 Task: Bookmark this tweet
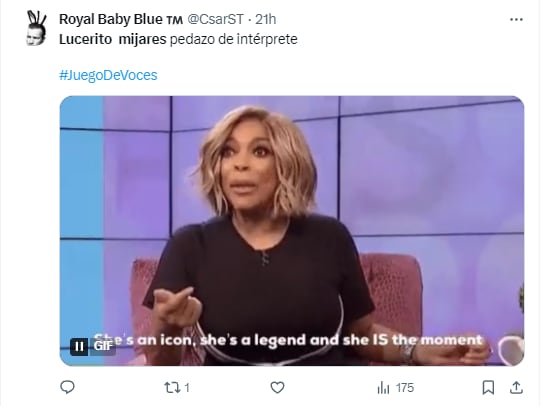coord(488,388)
